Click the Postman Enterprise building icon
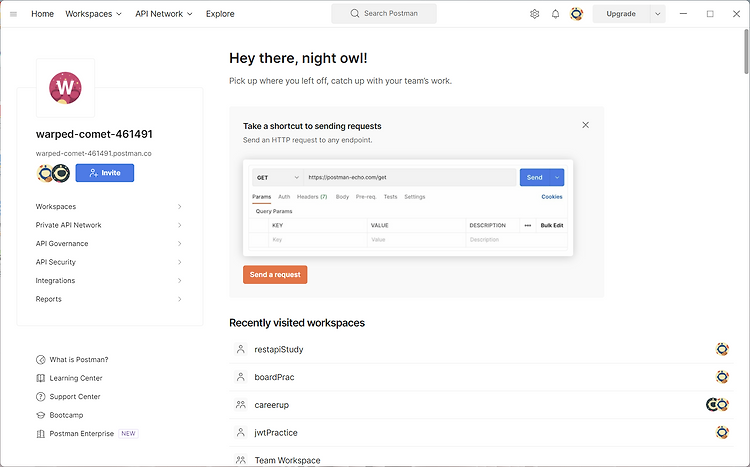Viewport: 750px width, 467px height. [x=41, y=434]
